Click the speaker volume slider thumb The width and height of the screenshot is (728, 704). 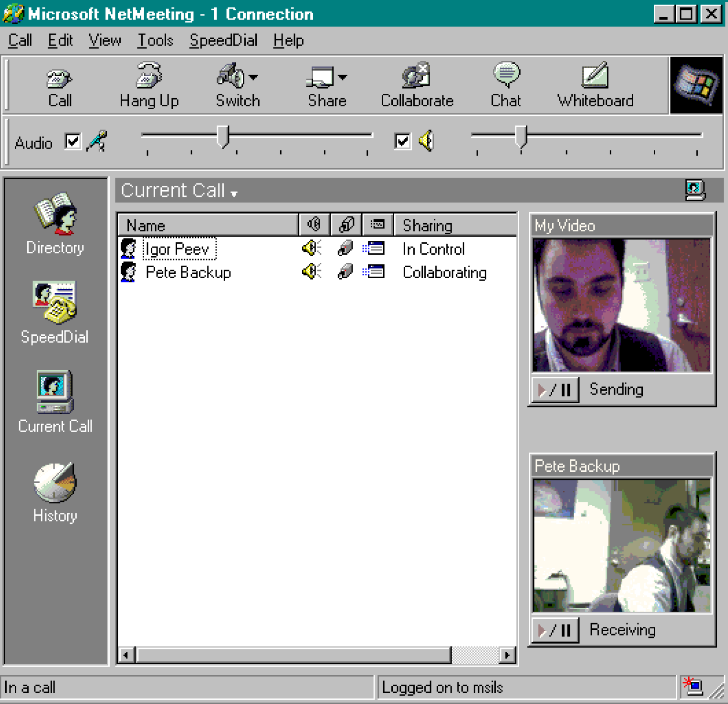point(521,136)
